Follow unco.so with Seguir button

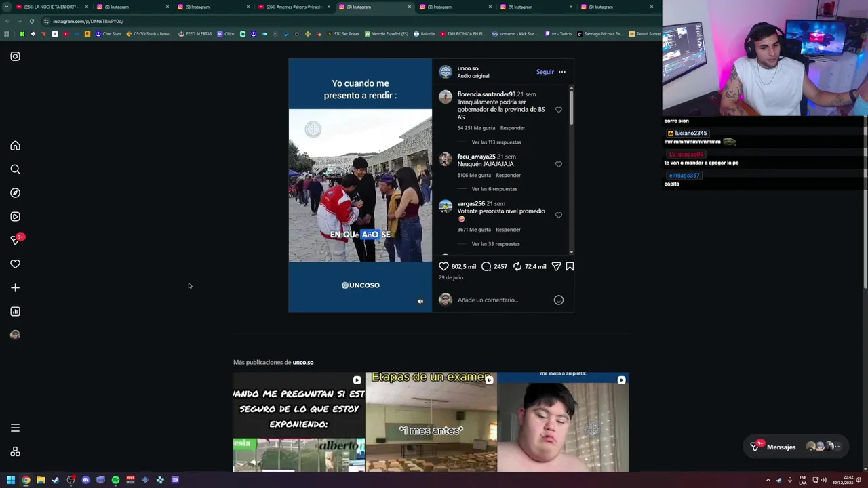pos(545,72)
